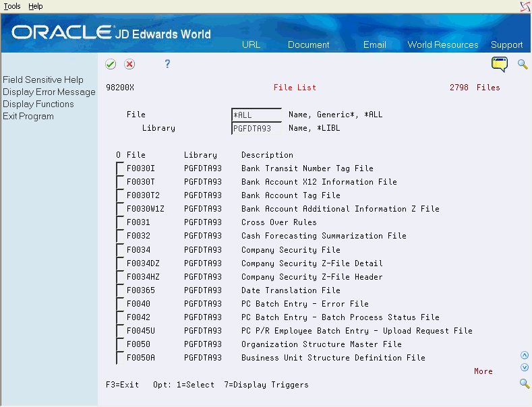Open the Help menu
Viewport: 532px width, 407px height.
tap(35, 6)
